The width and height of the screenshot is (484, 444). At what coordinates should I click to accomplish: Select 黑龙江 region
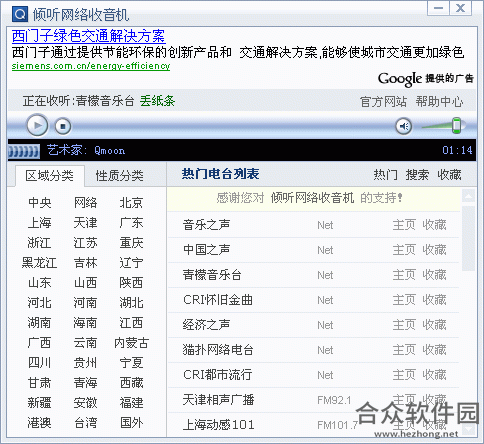[x=39, y=263]
